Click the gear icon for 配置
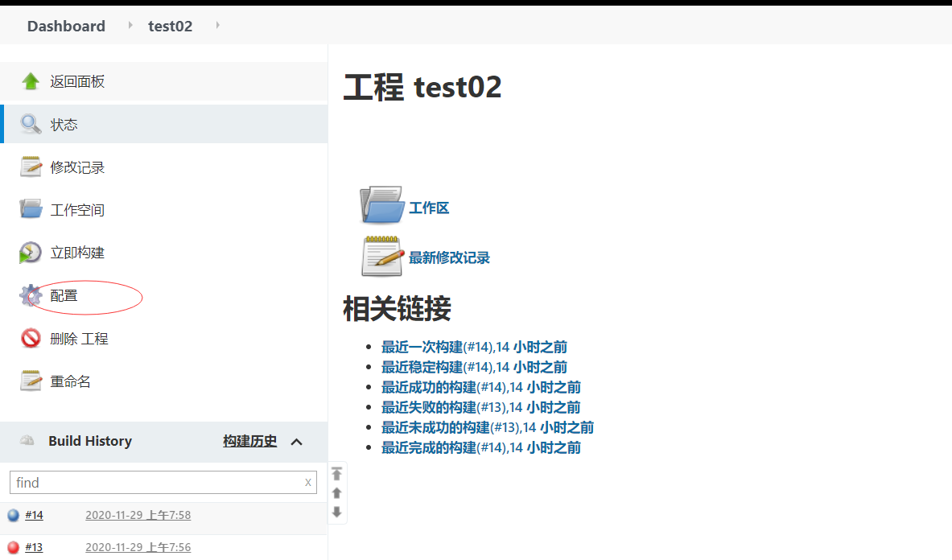Screen dimensions: 952x560 [31, 295]
